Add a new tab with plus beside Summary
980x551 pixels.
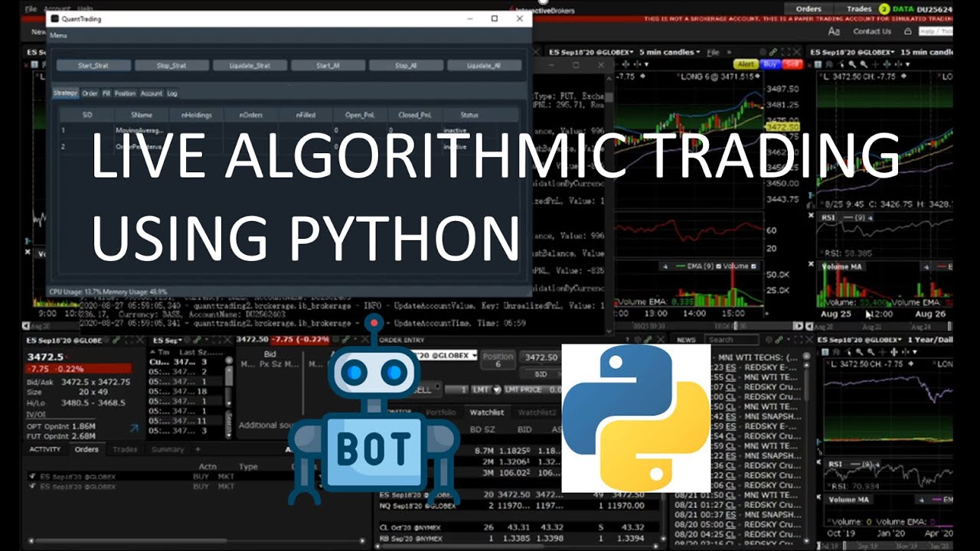[198, 449]
